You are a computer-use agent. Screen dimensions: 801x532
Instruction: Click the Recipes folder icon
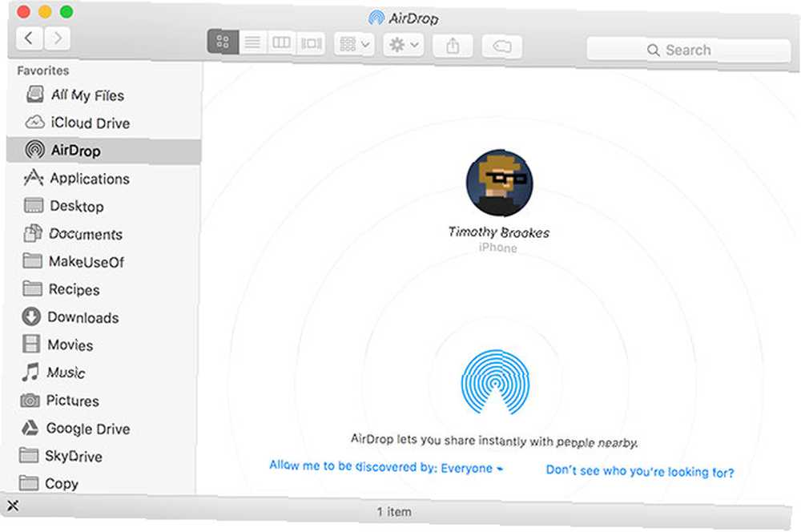32,288
